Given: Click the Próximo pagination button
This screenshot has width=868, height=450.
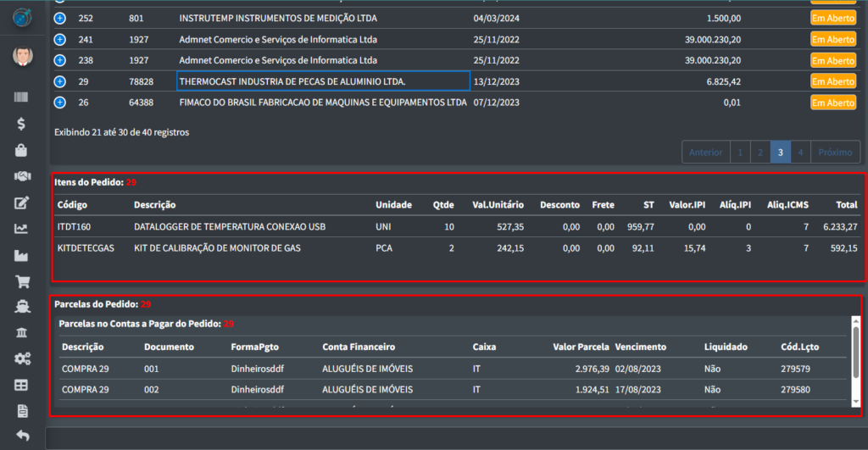Looking at the screenshot, I should pos(836,153).
